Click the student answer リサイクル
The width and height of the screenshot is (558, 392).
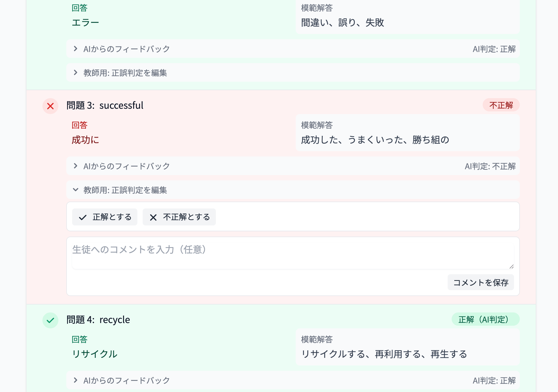coord(94,354)
